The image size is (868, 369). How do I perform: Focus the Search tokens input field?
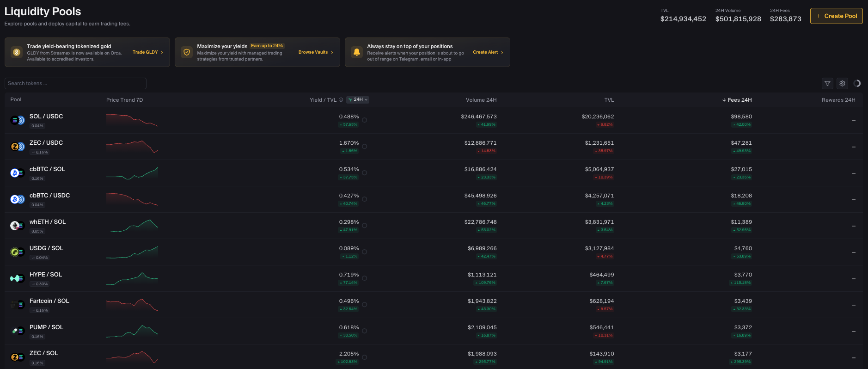coord(75,83)
